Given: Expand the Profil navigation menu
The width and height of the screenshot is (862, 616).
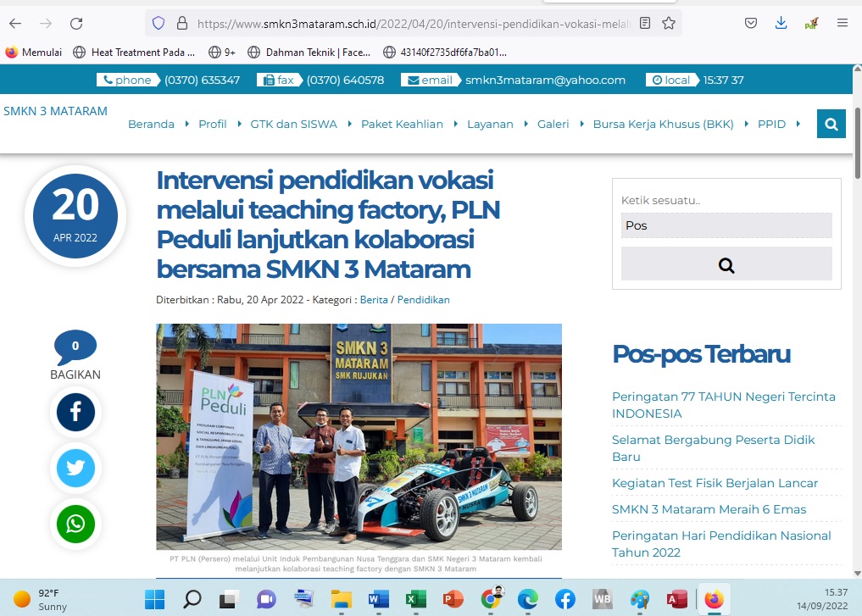Looking at the screenshot, I should (213, 124).
